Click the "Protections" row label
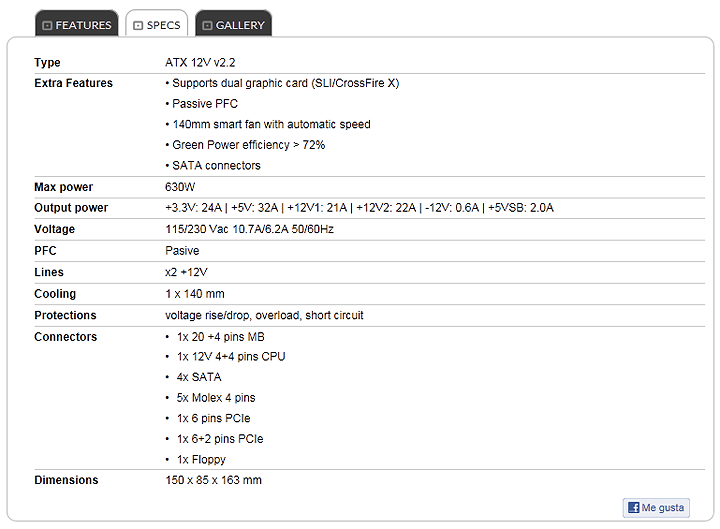The height and width of the screenshot is (529, 720). point(65,315)
